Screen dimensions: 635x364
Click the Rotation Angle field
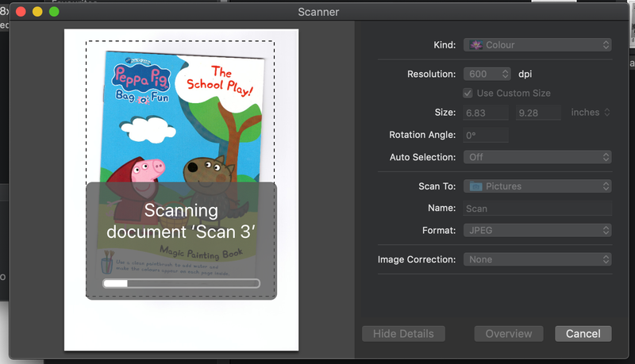coord(486,135)
